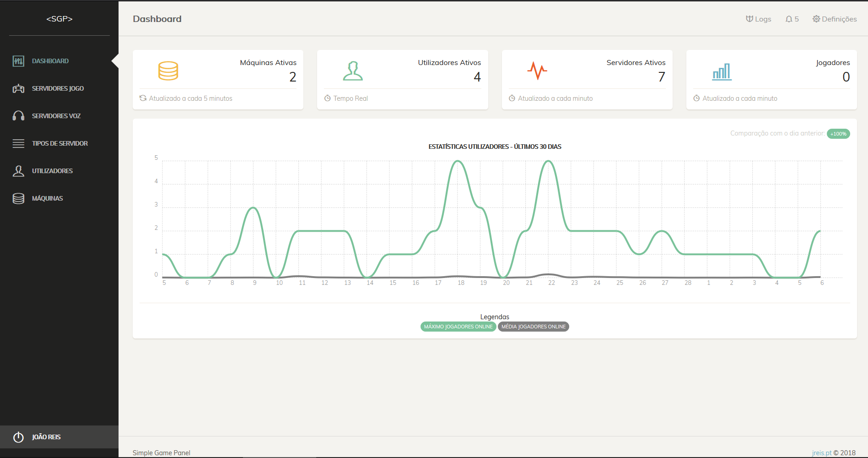Click the database icon beside Máquinas
The height and width of the screenshot is (458, 868).
pyautogui.click(x=18, y=198)
